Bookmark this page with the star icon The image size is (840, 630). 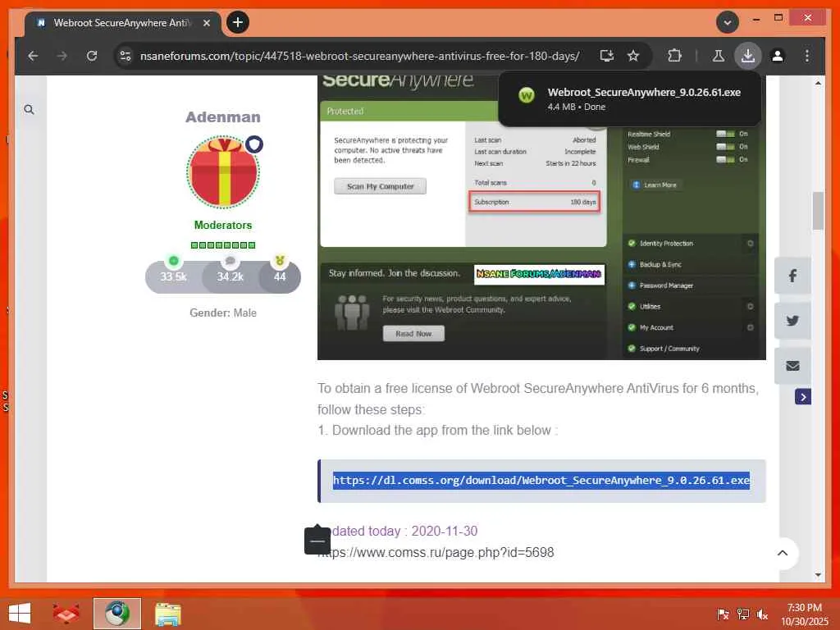633,56
